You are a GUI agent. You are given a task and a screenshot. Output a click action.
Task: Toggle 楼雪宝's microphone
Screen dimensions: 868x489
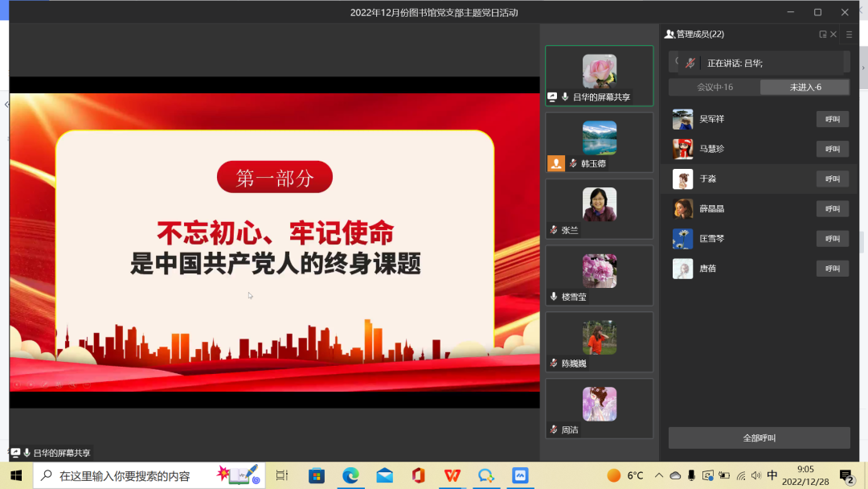(554, 297)
